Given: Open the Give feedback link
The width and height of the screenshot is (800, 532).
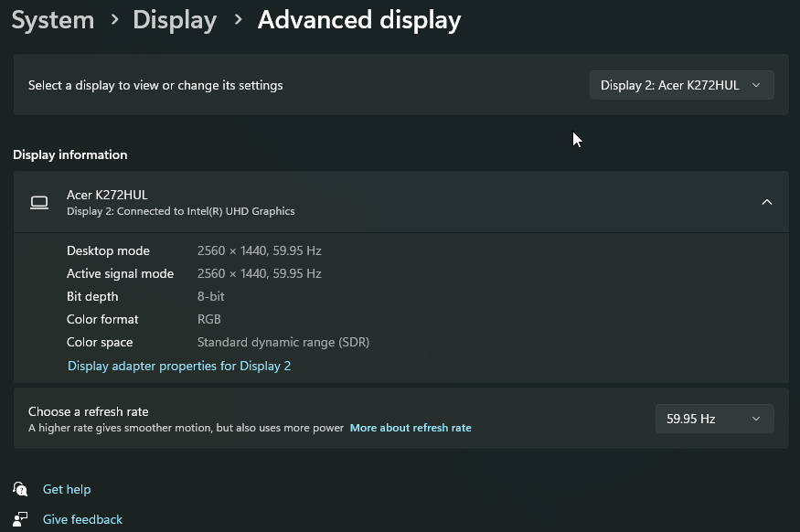Looking at the screenshot, I should (82, 519).
